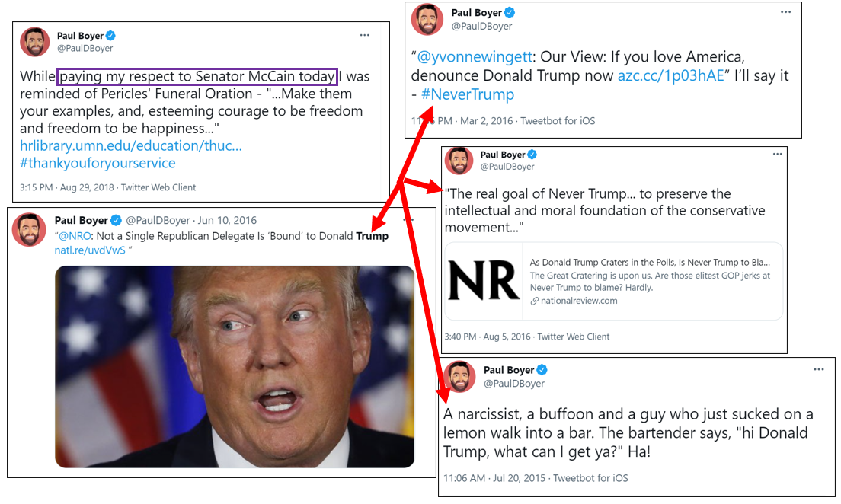The height and width of the screenshot is (504, 841).
Task: Click the @NRO mention
Action: point(75,236)
